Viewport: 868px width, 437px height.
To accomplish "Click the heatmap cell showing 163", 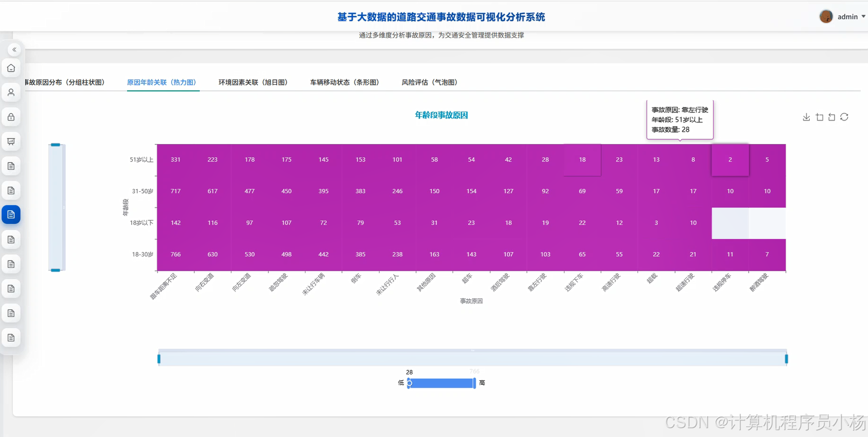I will coord(434,255).
